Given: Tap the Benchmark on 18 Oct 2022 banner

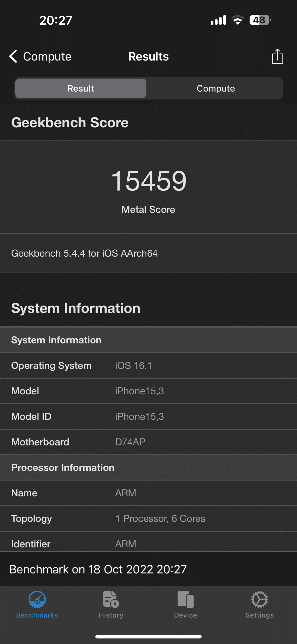Looking at the screenshot, I should click(x=148, y=569).
